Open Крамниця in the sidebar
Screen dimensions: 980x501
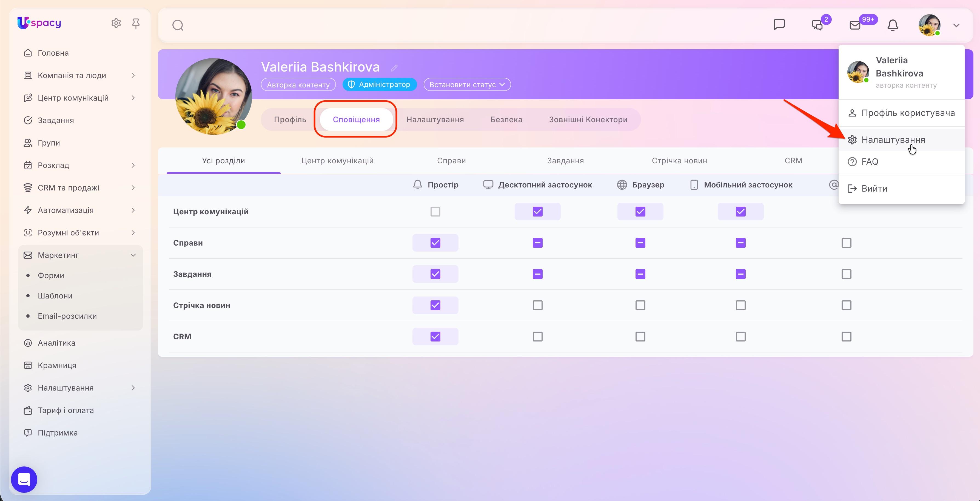pyautogui.click(x=57, y=365)
